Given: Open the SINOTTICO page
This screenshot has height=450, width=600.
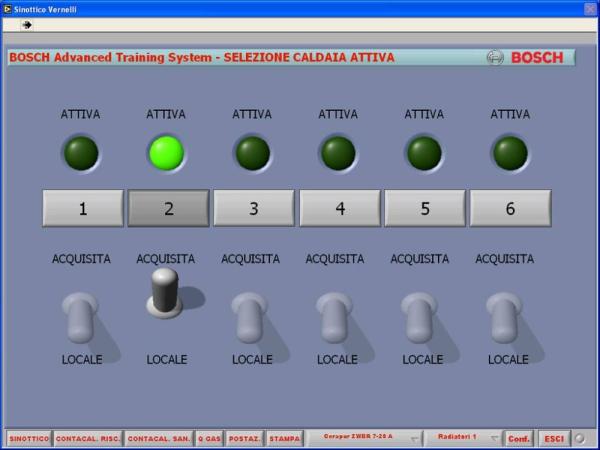Looking at the screenshot, I should 29,439.
